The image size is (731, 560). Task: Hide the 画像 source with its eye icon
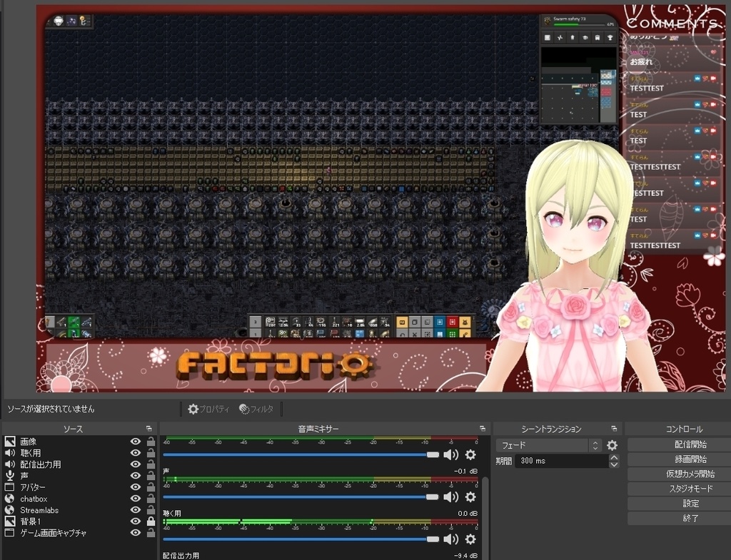pos(136,441)
